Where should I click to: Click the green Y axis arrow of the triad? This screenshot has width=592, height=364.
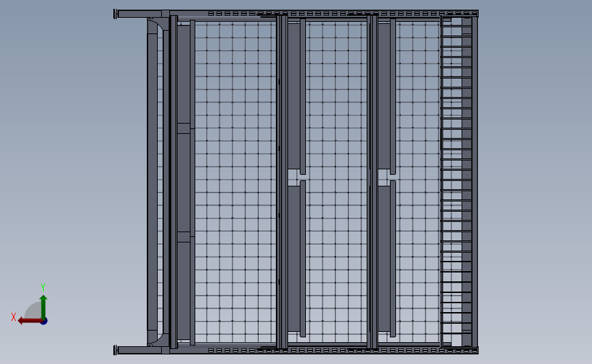point(44,308)
